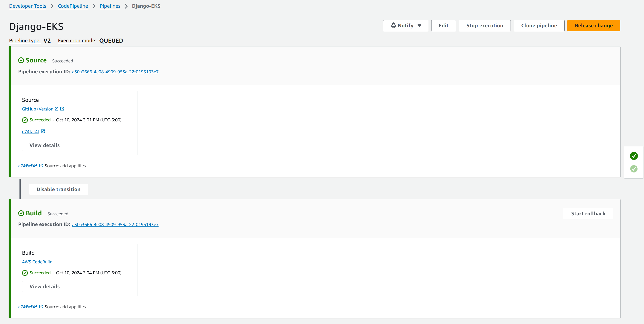Image resolution: width=644 pixels, height=324 pixels.
Task: Expand the Notify dropdown arrow
Action: [x=420, y=26]
